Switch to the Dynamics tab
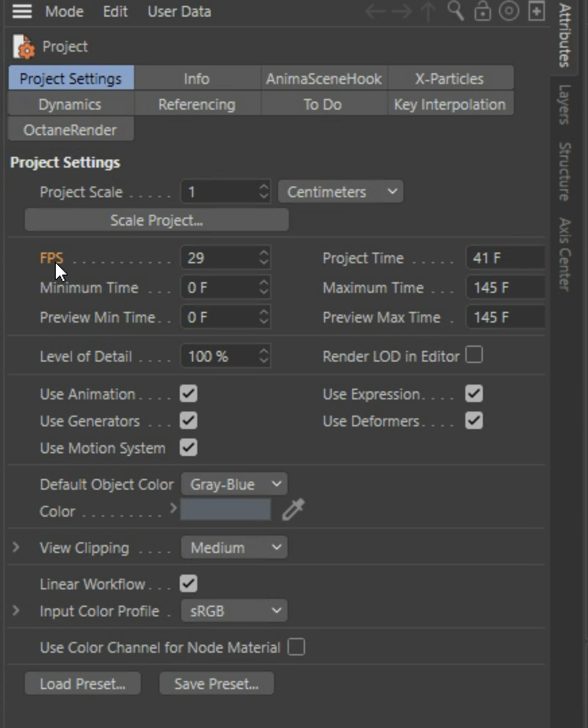588x728 pixels. (70, 104)
